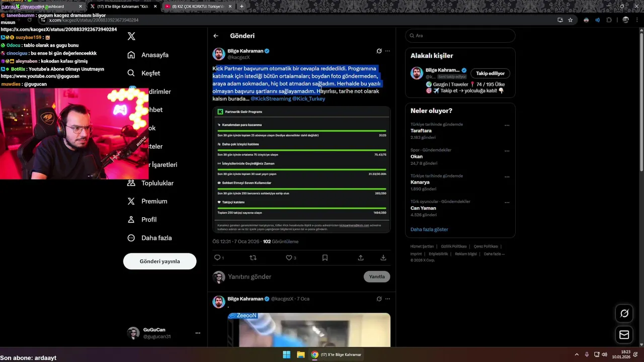This screenshot has height=362, width=644.
Task: Click Chrome taskbar item
Action: pyautogui.click(x=336, y=354)
